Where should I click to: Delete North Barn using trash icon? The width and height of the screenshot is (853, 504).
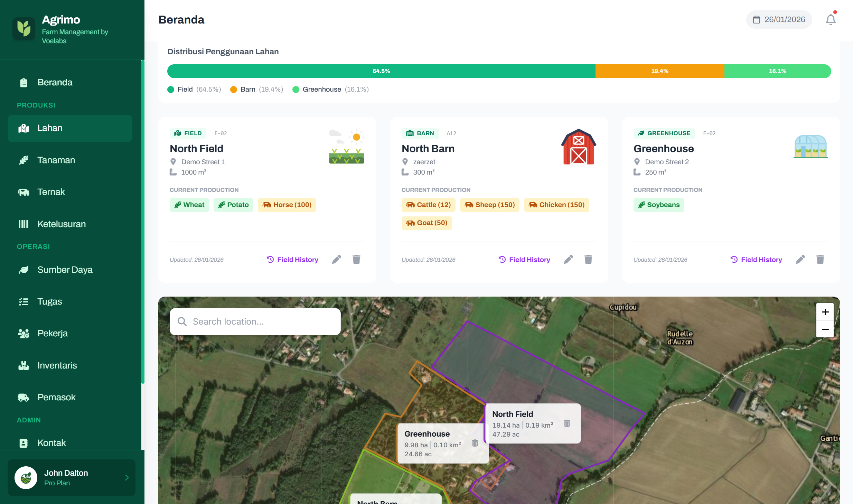(588, 259)
